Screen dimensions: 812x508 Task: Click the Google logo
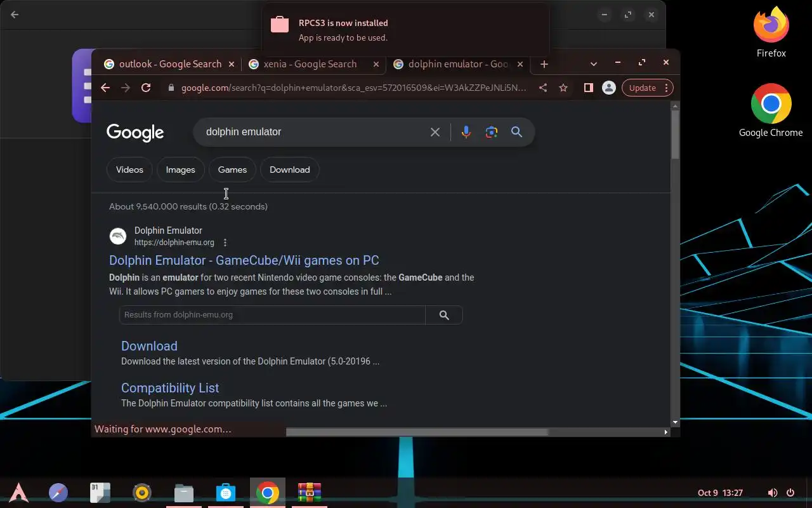[135, 133]
